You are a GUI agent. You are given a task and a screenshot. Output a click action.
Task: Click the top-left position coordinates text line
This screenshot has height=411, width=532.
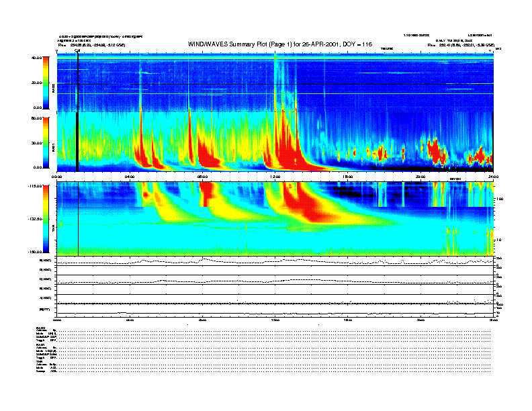(x=91, y=45)
